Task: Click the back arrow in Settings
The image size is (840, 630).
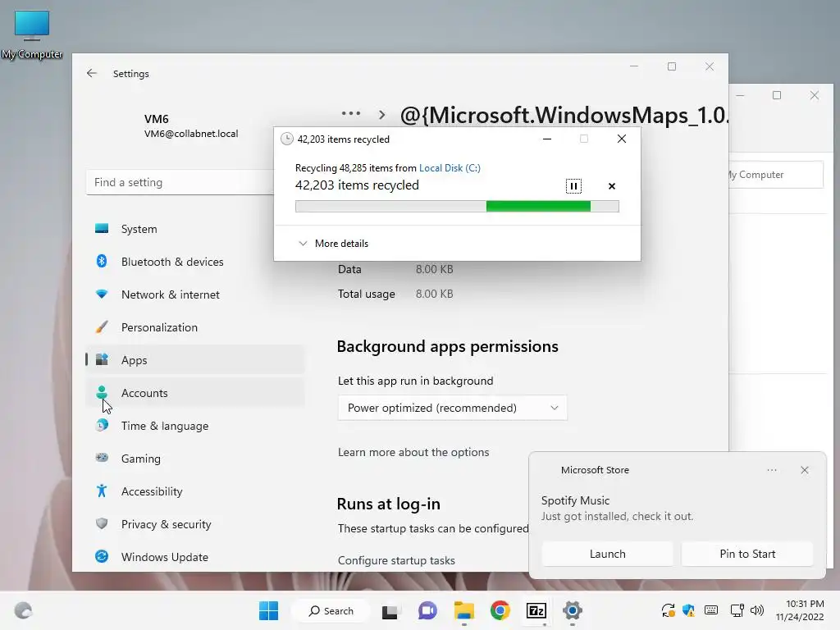Action: [x=92, y=73]
